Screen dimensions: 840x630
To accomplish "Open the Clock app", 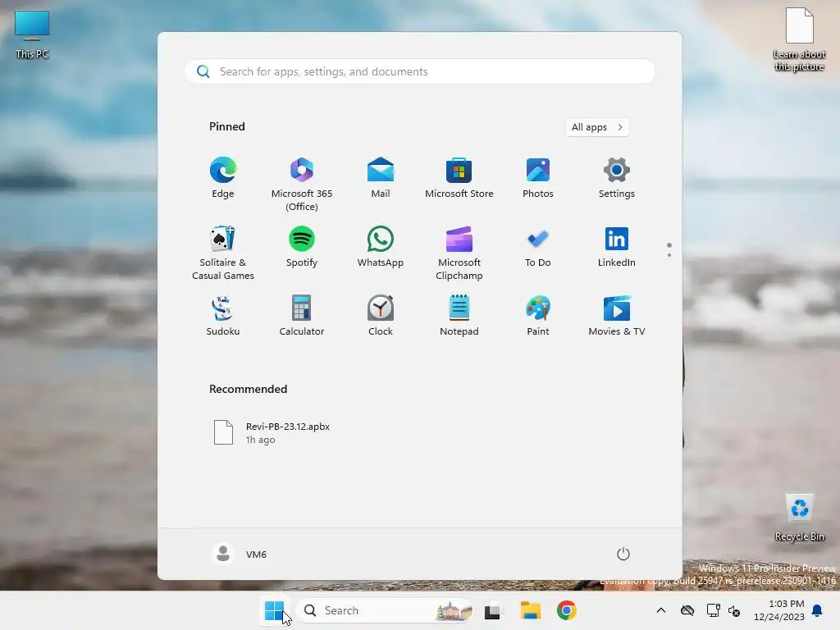I will pyautogui.click(x=381, y=316).
